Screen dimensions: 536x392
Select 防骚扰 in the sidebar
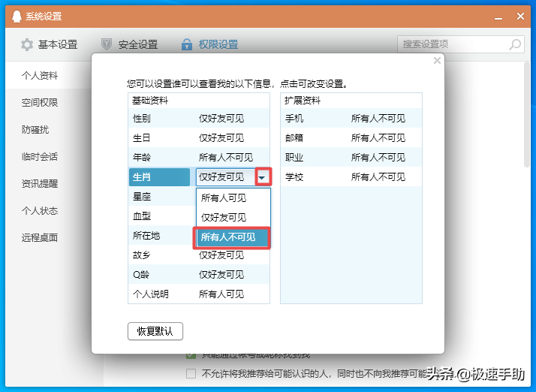[x=35, y=129]
